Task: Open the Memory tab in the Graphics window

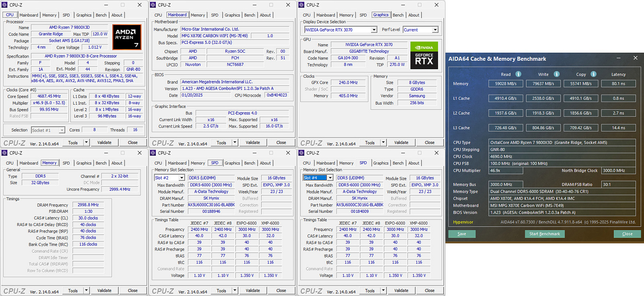Action: click(x=346, y=15)
